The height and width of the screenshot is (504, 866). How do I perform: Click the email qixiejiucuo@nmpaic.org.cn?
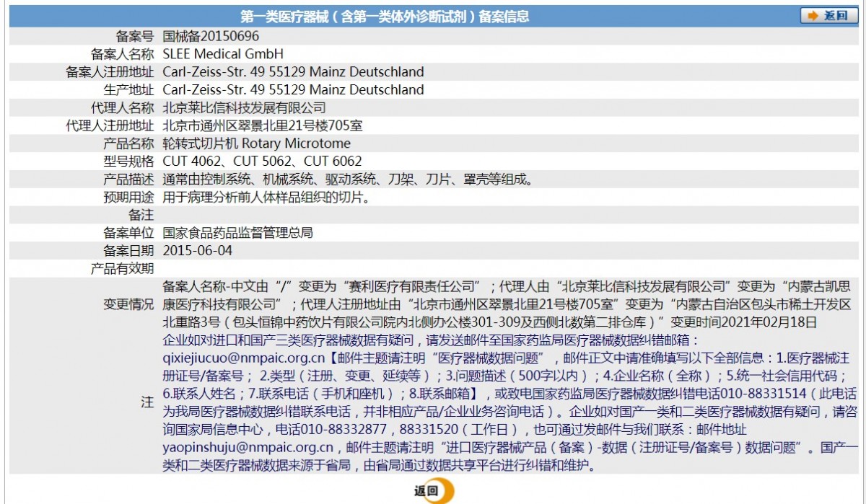(x=244, y=358)
